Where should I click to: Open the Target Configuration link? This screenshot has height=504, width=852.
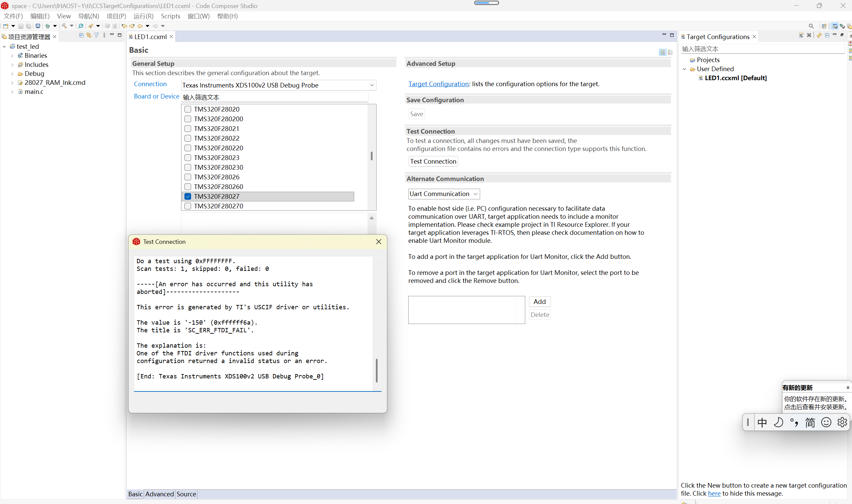pos(438,84)
